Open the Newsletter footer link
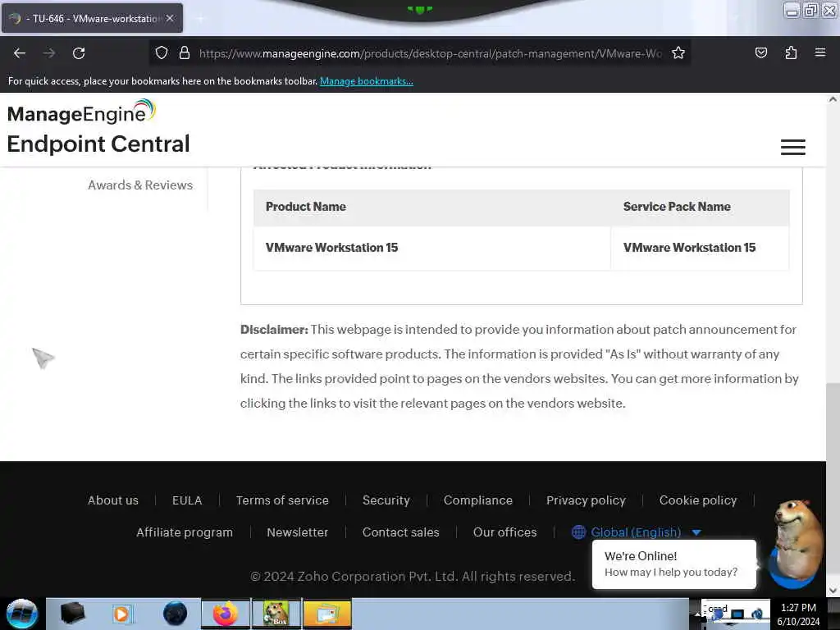 tap(297, 532)
